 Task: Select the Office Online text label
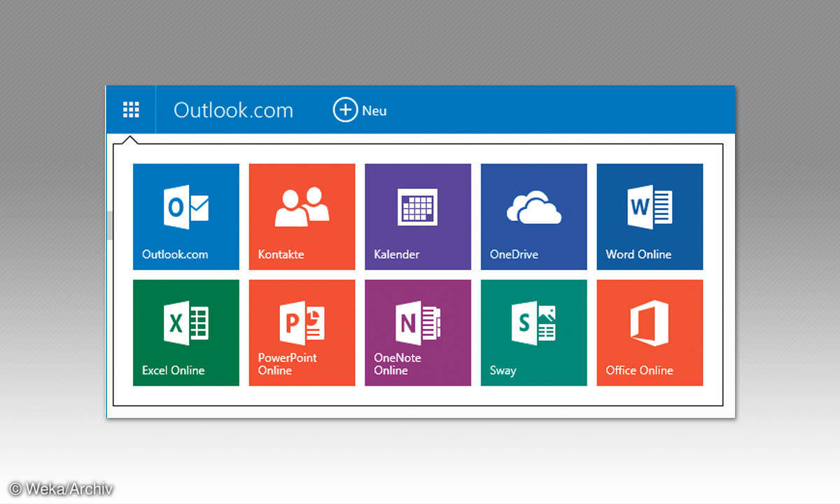(639, 370)
